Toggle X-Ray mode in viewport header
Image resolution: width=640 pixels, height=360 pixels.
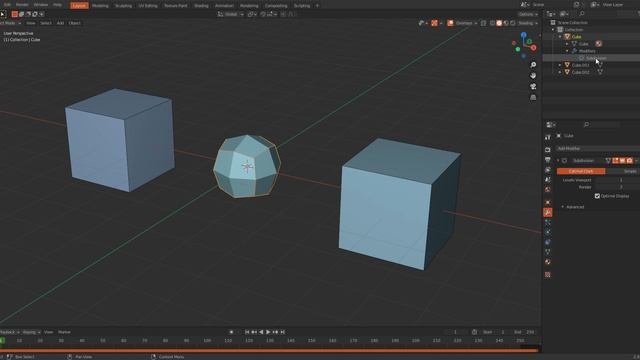483,23
